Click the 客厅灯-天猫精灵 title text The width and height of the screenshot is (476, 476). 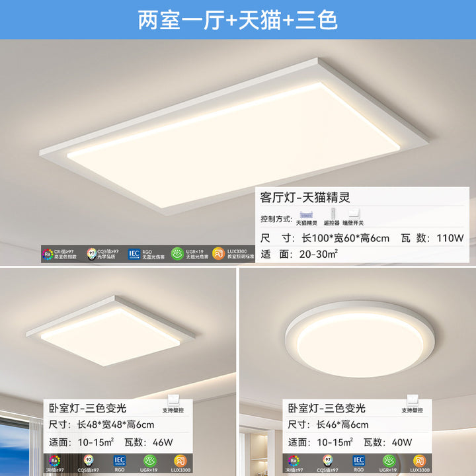coord(305,198)
